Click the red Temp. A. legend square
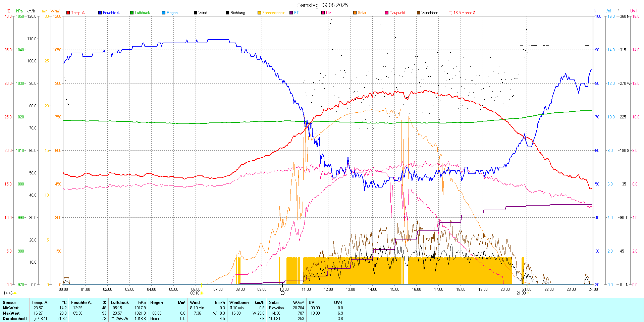644x322 pixels. [x=68, y=13]
